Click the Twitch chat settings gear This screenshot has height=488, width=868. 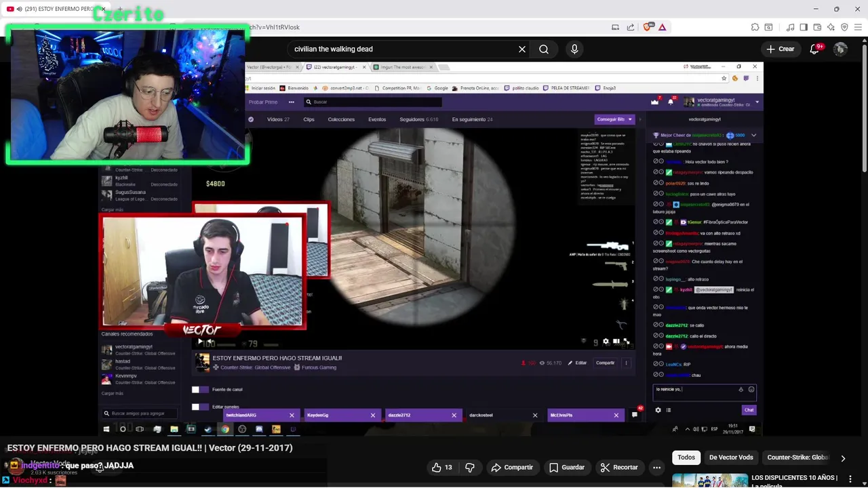coord(658,409)
